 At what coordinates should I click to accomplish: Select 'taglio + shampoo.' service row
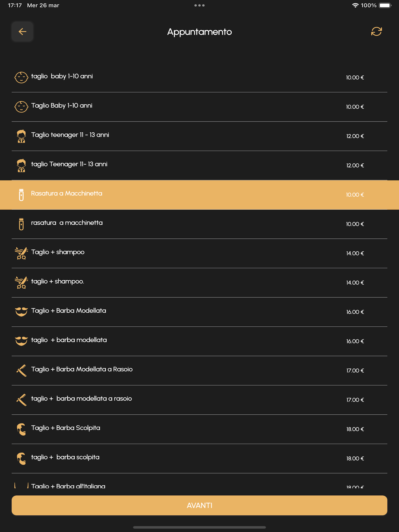[x=199, y=283]
